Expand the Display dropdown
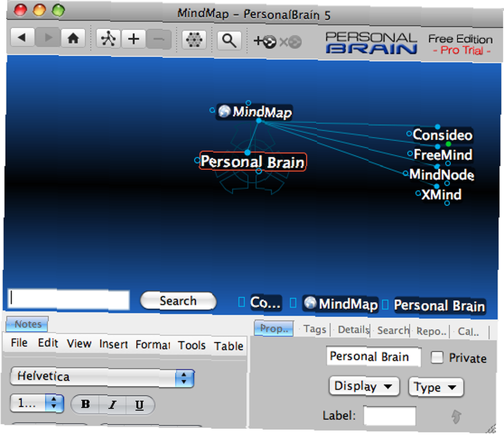Screen dimensions: 504x435 click(364, 386)
